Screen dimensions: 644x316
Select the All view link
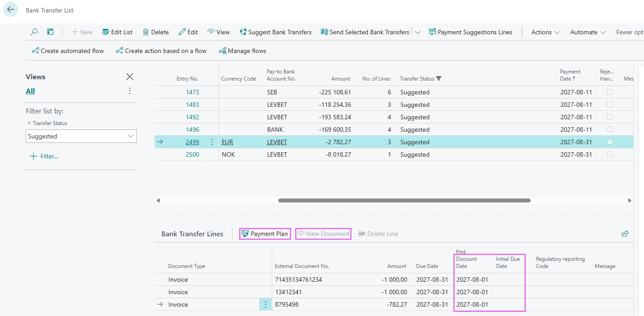tap(30, 91)
